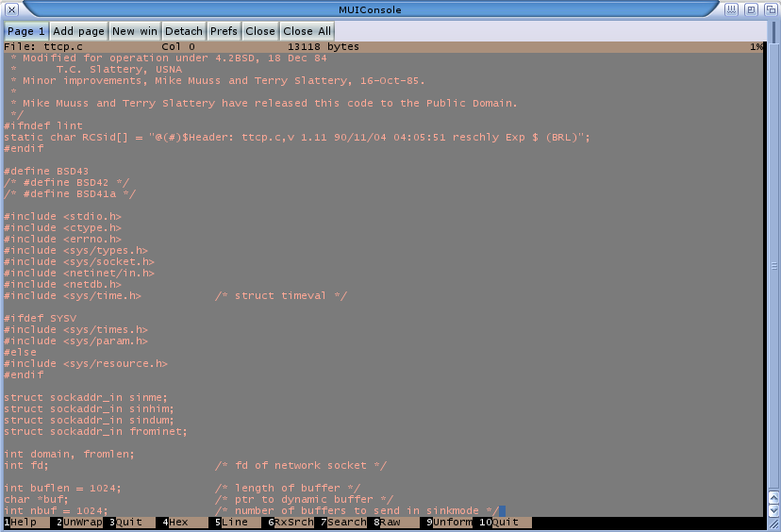
Task: Click the Add page button
Action: tap(78, 31)
